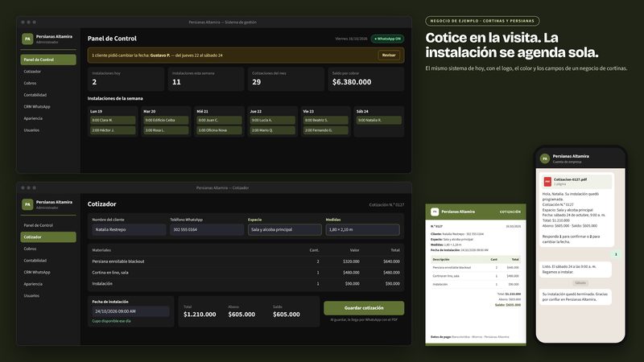Screen dimensions: 644x362
Task: Click the 'Cotización N.° 0127' label in Cotizador
Action: 386,204
